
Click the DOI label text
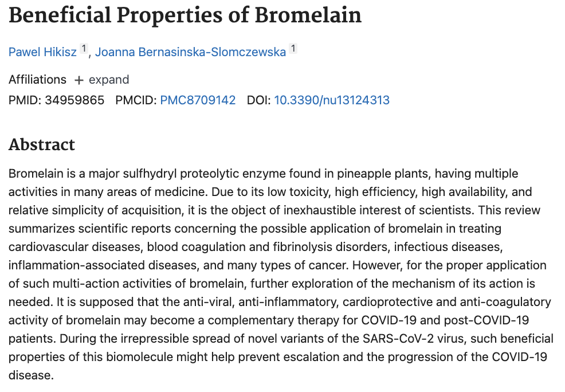click(258, 100)
